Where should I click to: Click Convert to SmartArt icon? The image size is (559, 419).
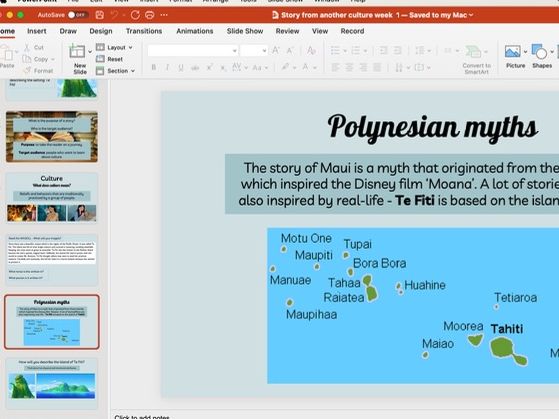(x=473, y=52)
